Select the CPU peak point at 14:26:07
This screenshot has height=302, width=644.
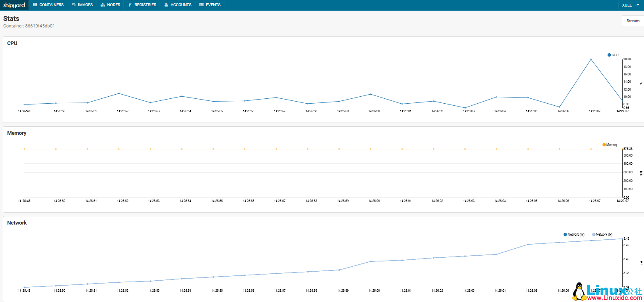(x=591, y=59)
